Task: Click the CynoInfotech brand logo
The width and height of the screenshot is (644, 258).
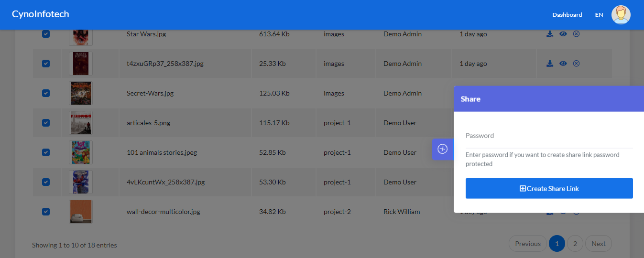Action: coord(41,14)
